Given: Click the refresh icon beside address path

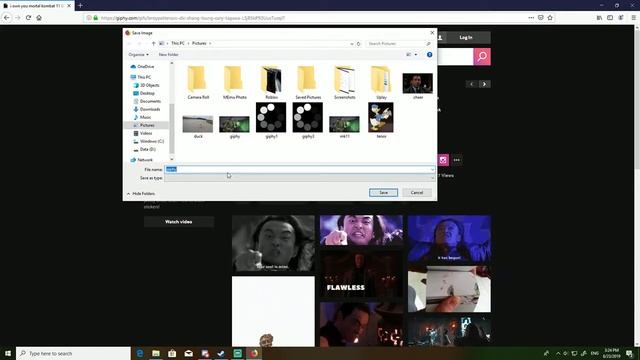Looking at the screenshot, I should [359, 44].
